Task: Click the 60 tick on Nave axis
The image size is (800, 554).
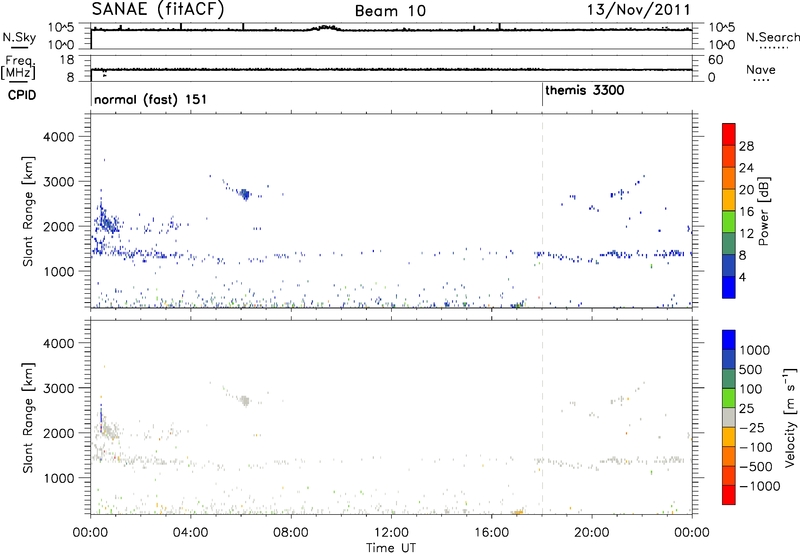Action: [x=715, y=60]
